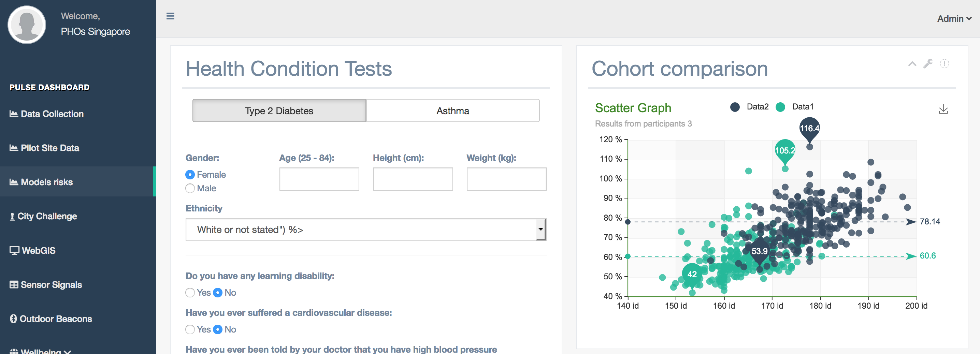Image resolution: width=980 pixels, height=354 pixels.
Task: Click the user avatar profile picture
Action: coord(27,25)
